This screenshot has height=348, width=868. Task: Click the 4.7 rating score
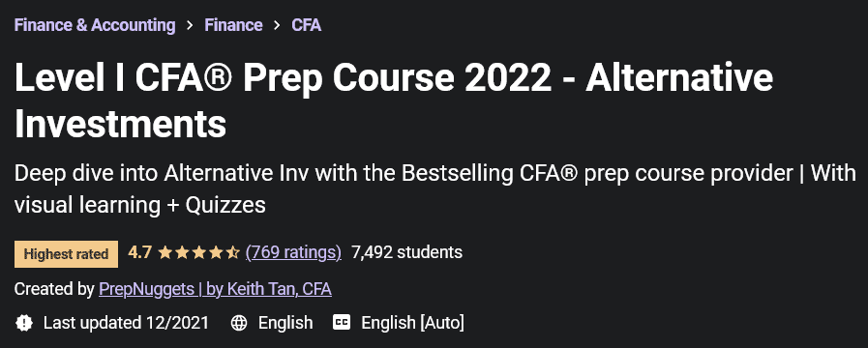tap(139, 253)
